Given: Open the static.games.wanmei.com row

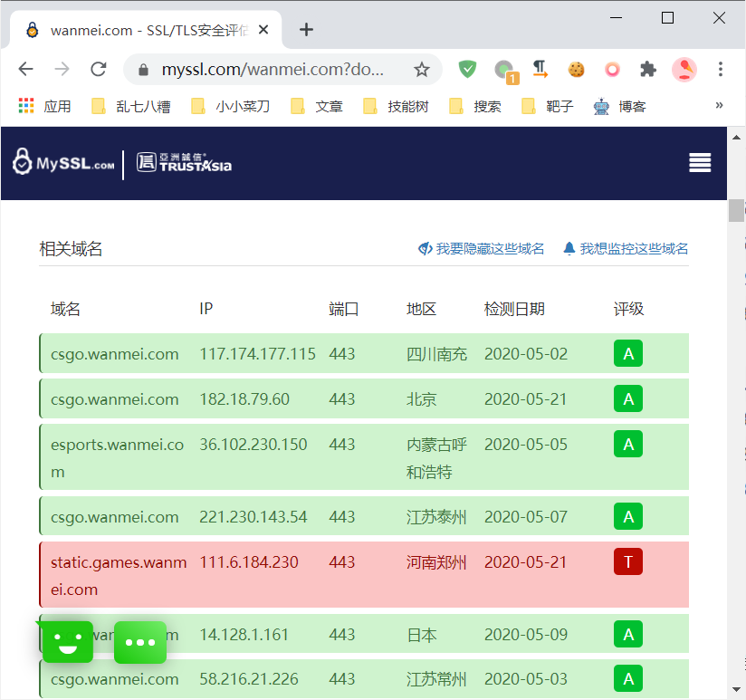Looking at the screenshot, I should (364, 574).
